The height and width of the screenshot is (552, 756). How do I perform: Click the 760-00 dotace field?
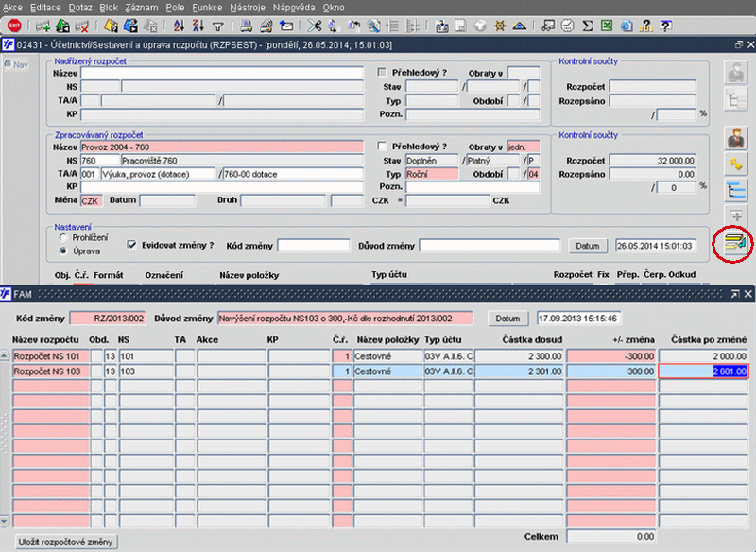click(293, 174)
